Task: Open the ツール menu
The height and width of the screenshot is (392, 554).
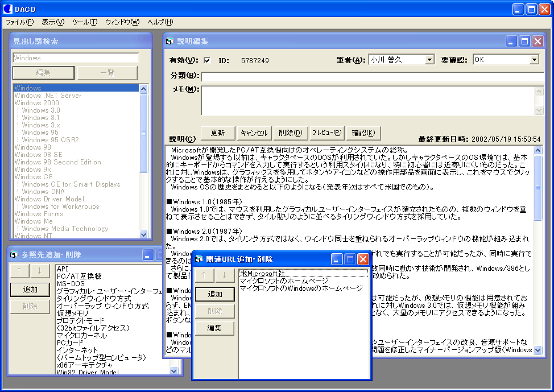Action: coord(85,22)
